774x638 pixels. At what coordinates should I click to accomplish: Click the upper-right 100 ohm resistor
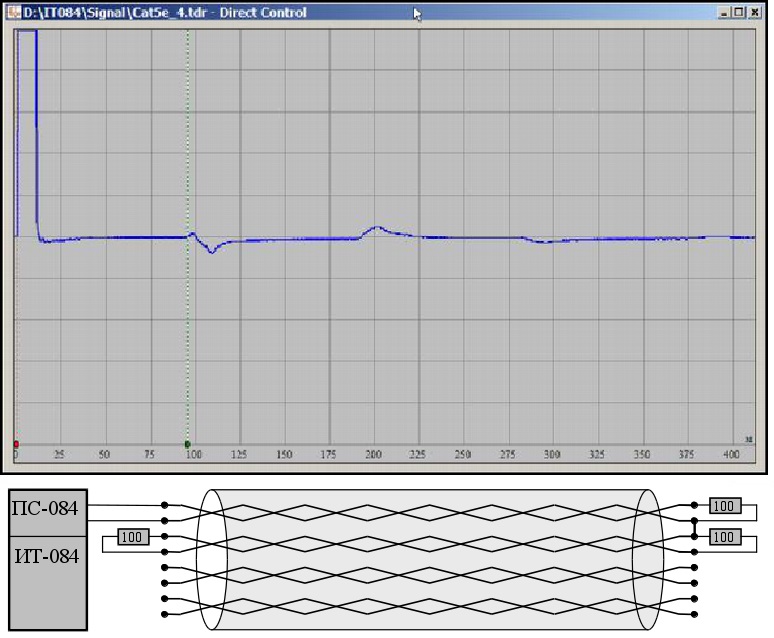tap(725, 506)
